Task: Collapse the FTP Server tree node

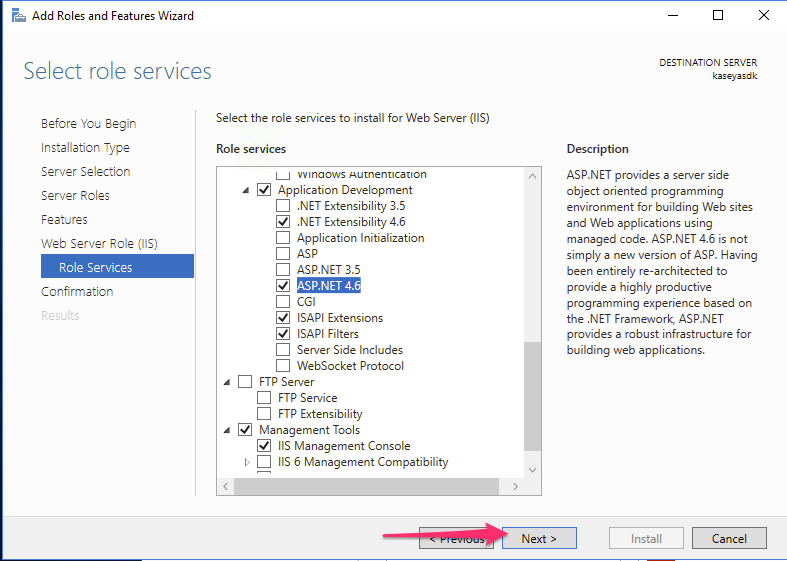Action: click(227, 382)
